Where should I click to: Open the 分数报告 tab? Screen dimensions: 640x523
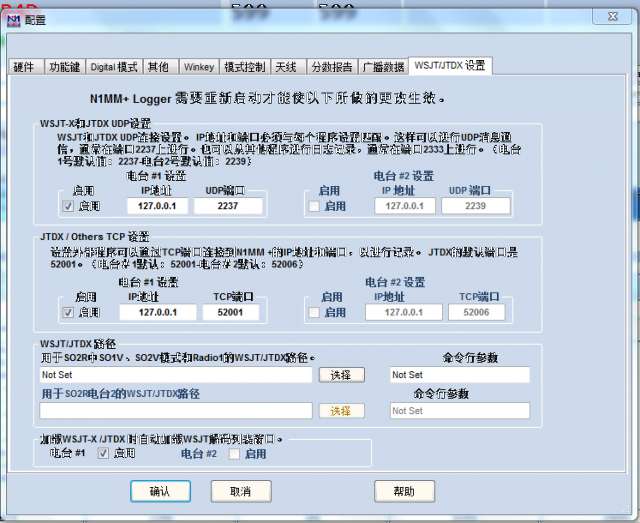(332, 67)
